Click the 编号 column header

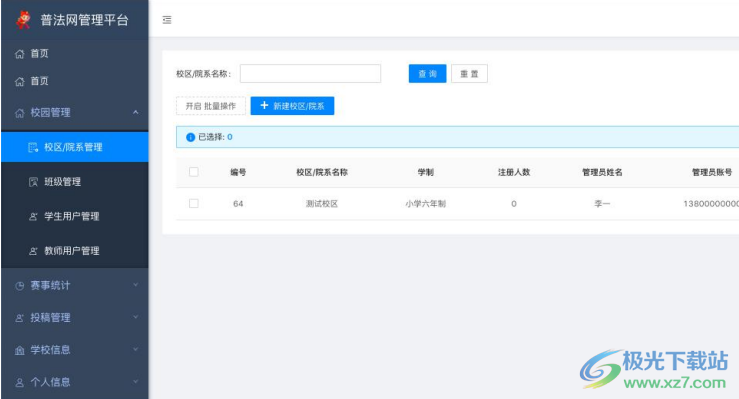point(238,172)
